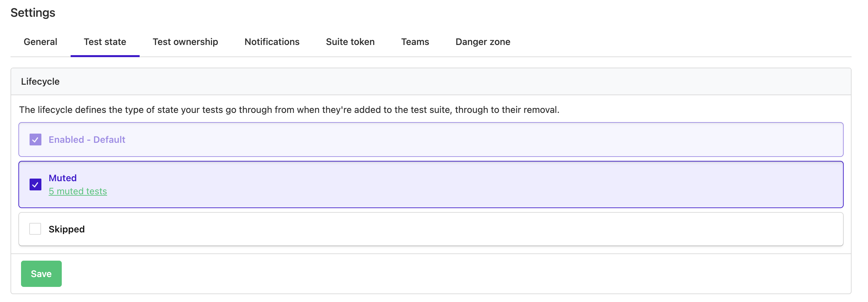Viewport: 868px width, 302px height.
Task: Switch to the General settings tab
Action: [40, 42]
